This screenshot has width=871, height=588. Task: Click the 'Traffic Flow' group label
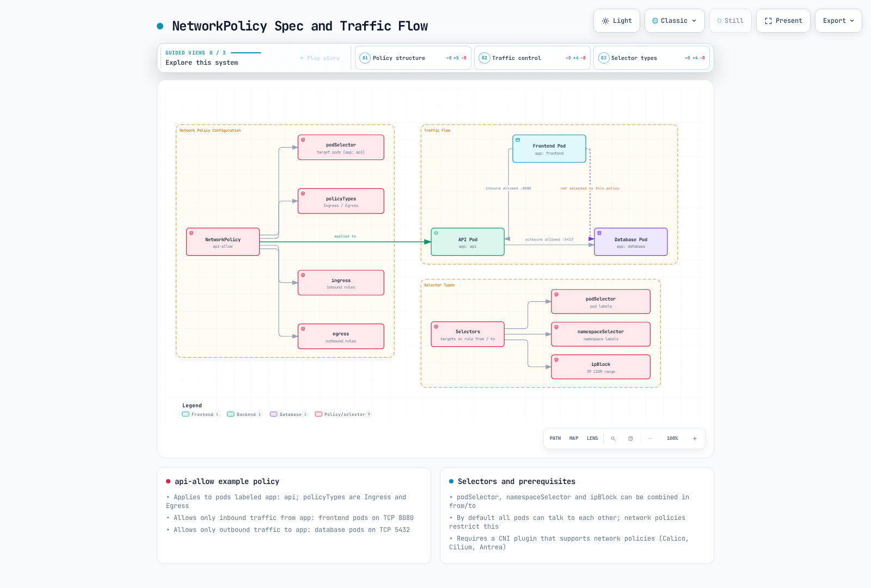click(437, 131)
